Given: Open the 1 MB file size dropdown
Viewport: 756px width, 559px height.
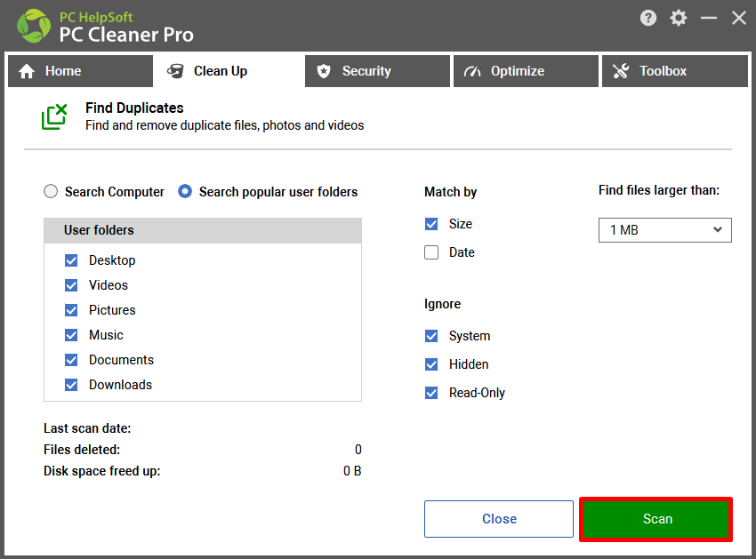Looking at the screenshot, I should 665,230.
